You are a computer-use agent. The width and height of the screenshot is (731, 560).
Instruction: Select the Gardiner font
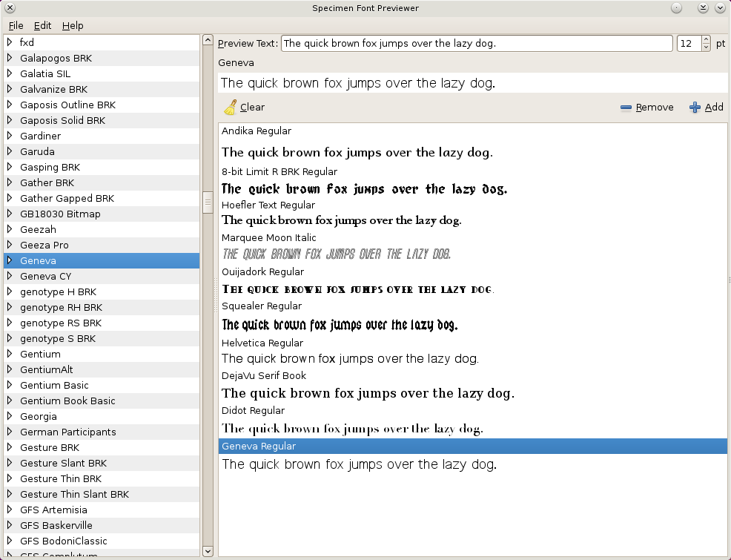coord(102,136)
